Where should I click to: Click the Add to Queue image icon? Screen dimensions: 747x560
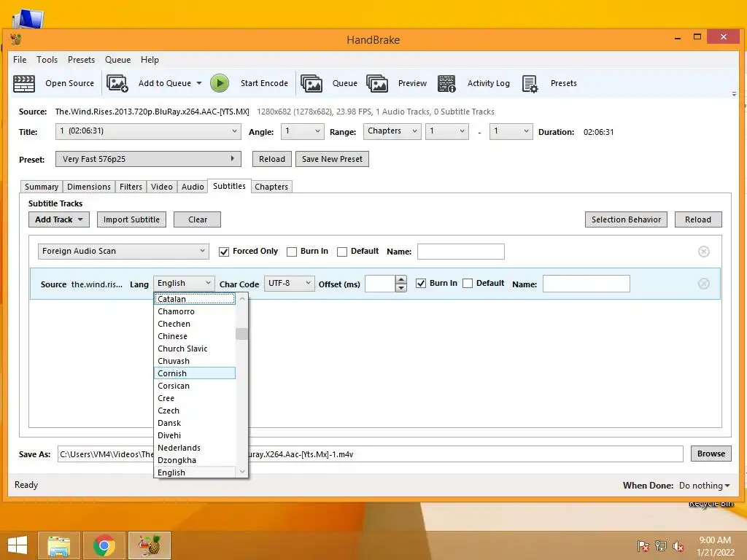[117, 83]
